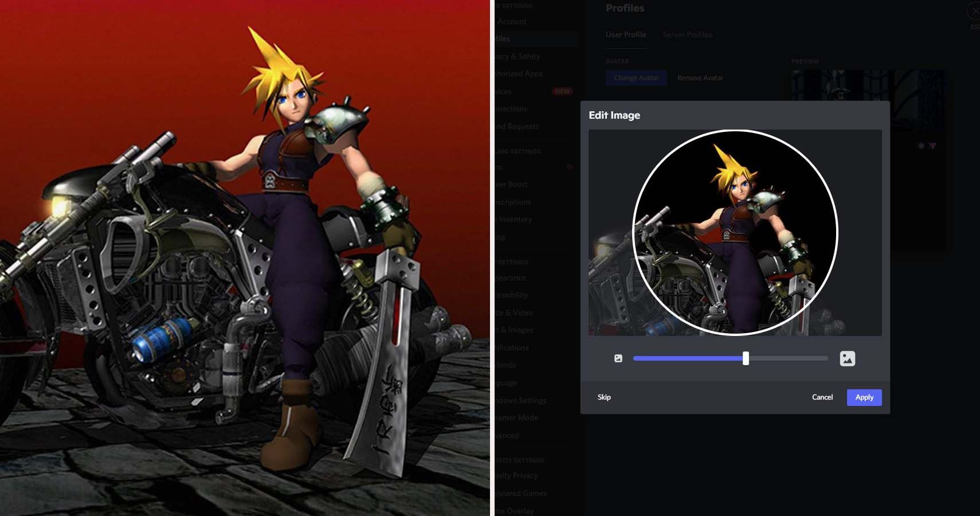Switch to the User Profile tab
Viewport: 980px width, 516px height.
click(x=626, y=35)
